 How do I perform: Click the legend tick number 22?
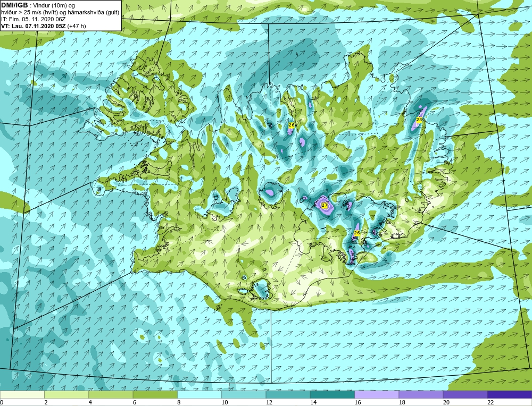pos(491,402)
